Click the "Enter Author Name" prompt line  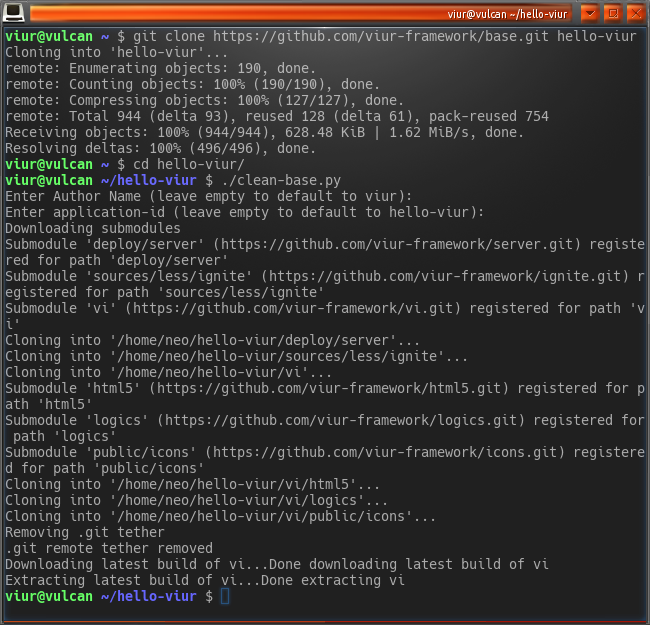pos(209,196)
